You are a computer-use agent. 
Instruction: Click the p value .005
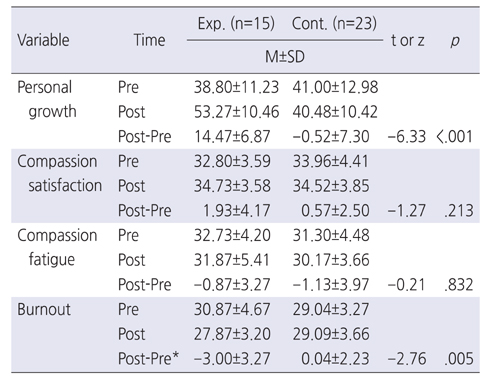pos(459,359)
